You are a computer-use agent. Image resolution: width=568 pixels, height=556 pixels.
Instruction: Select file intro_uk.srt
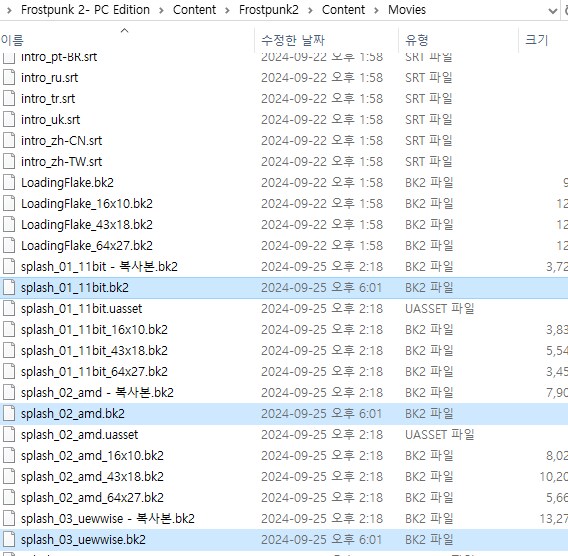point(50,120)
